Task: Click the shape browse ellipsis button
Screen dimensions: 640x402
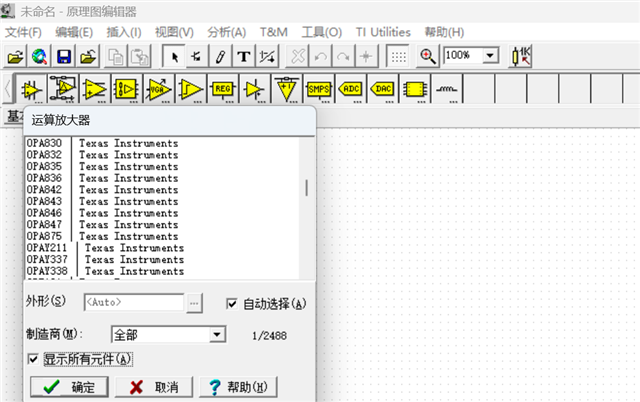Action: [194, 303]
